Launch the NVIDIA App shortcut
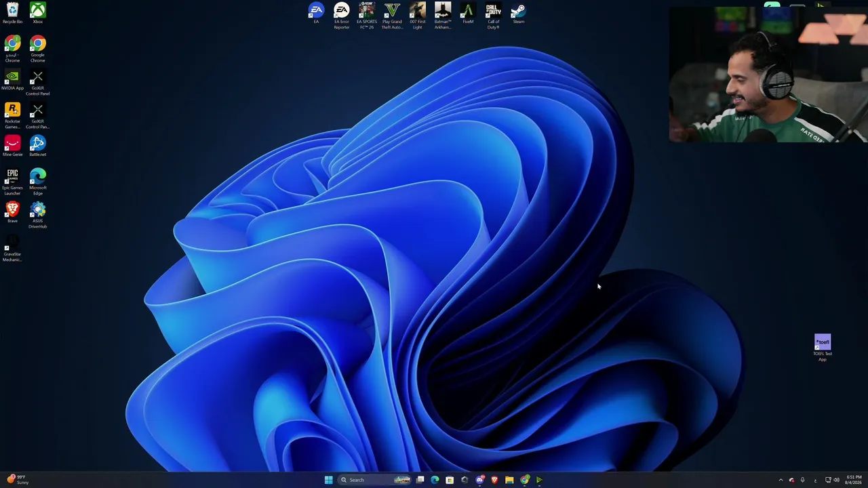The width and height of the screenshot is (868, 488). pos(12,80)
